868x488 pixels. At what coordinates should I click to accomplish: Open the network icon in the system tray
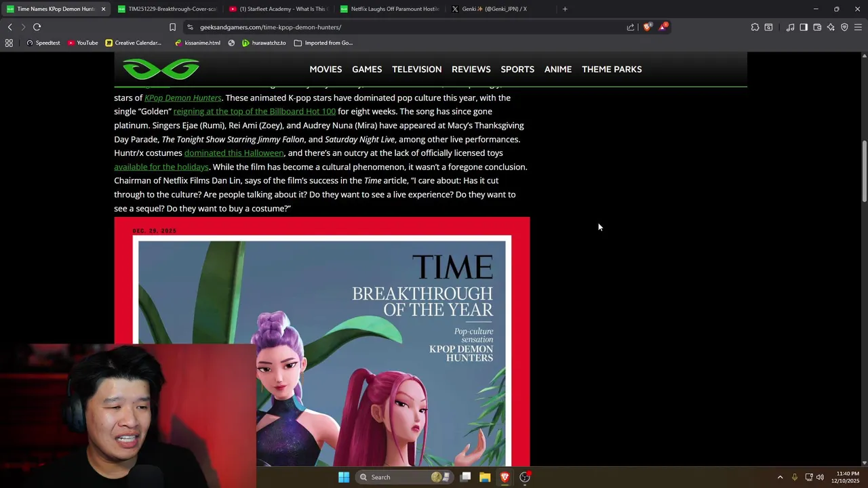coord(809,477)
